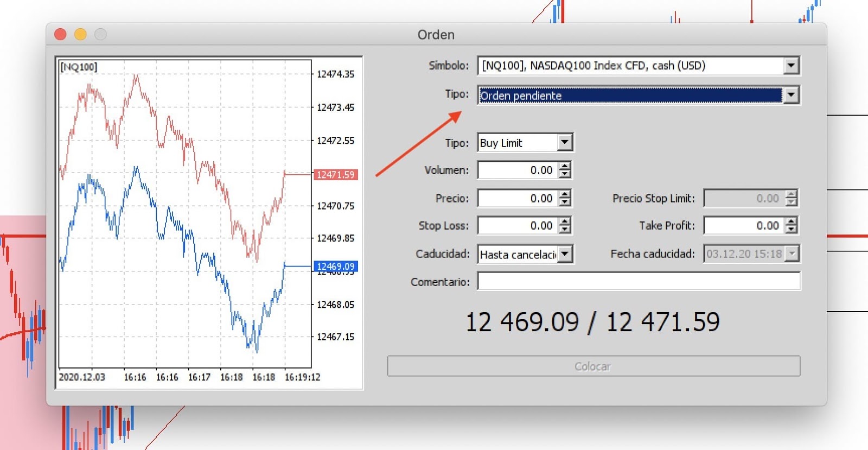Open the Fecha caducidad date dropdown
868x450 pixels.
[792, 253]
